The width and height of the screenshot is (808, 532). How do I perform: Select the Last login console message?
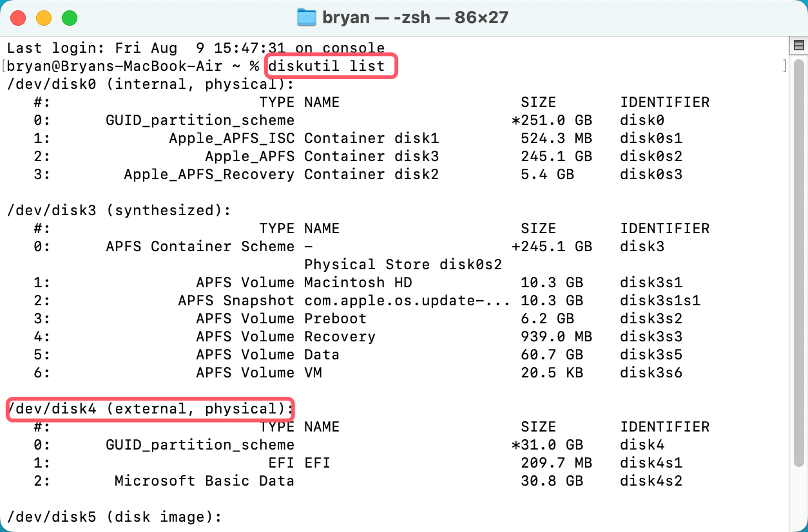[x=193, y=48]
